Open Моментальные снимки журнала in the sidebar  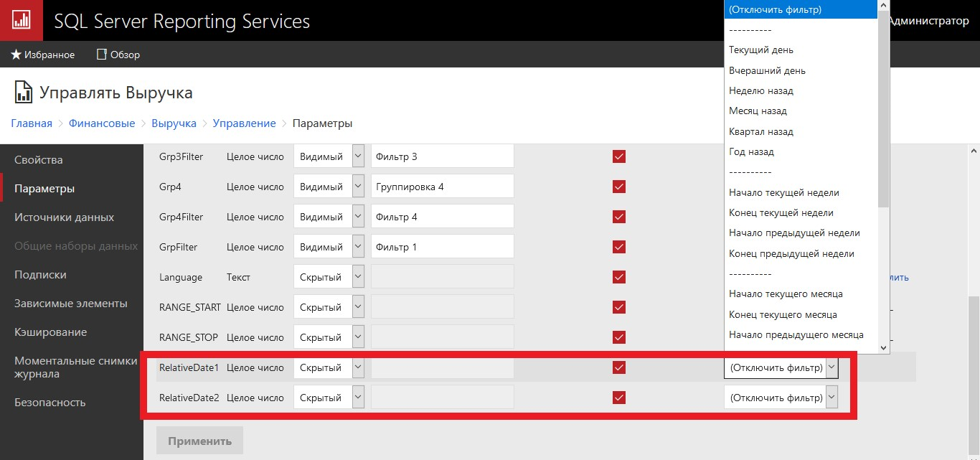pos(72,367)
